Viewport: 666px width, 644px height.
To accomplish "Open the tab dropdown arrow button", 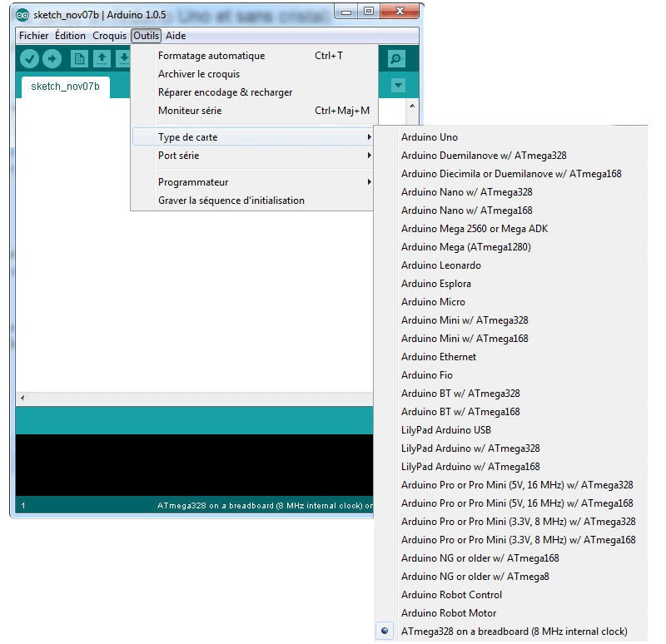I will [x=398, y=86].
